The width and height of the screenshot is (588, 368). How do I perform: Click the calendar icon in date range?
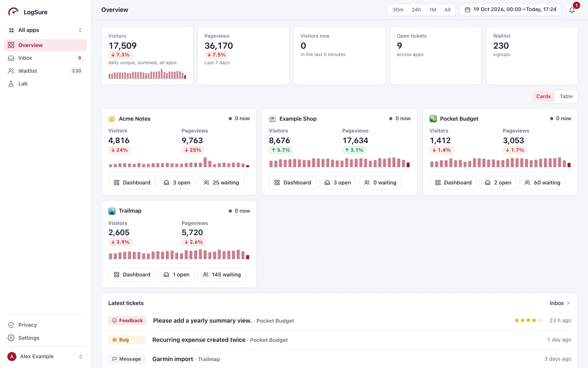pyautogui.click(x=468, y=9)
